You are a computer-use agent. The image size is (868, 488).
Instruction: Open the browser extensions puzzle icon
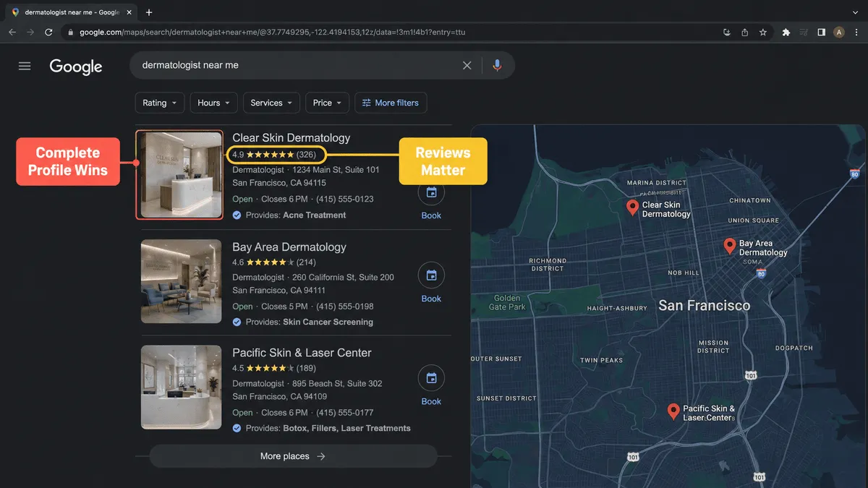point(786,33)
